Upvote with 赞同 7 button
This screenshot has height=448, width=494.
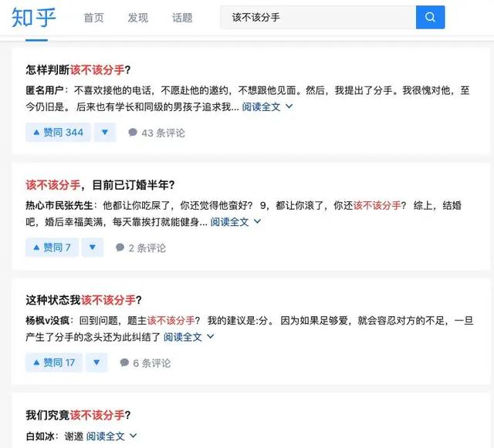pyautogui.click(x=52, y=248)
